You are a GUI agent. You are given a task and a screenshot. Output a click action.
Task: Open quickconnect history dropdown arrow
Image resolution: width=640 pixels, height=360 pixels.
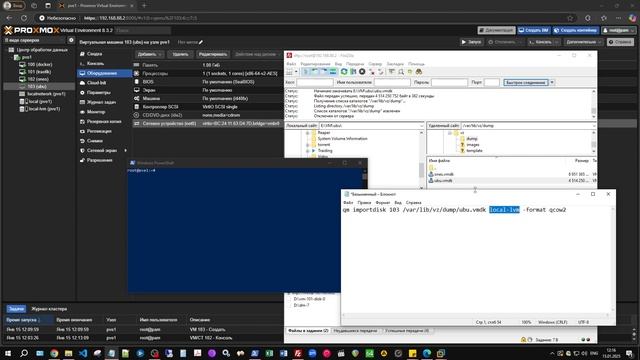552,82
